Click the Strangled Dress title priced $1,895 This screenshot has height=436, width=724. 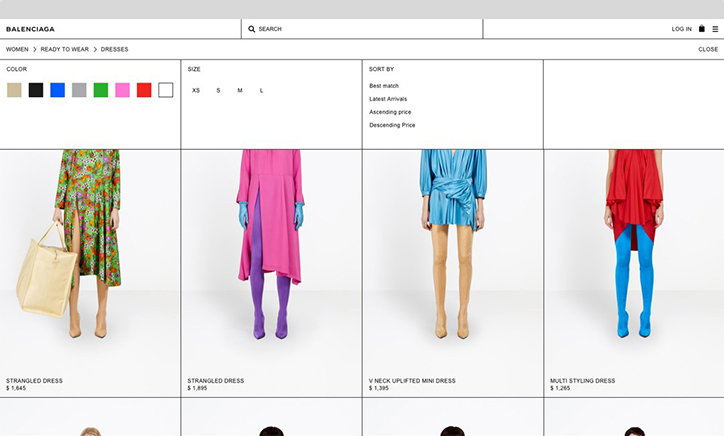216,381
